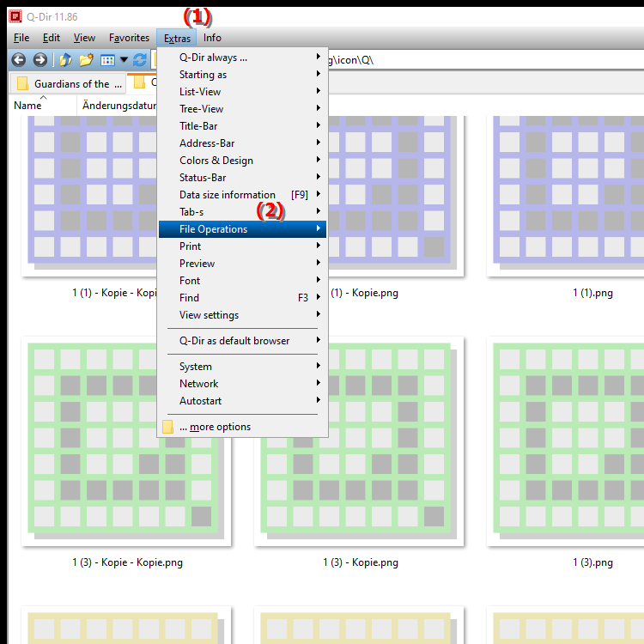This screenshot has height=644, width=644.
Task: Click the back navigation arrow icon
Action: 18,60
